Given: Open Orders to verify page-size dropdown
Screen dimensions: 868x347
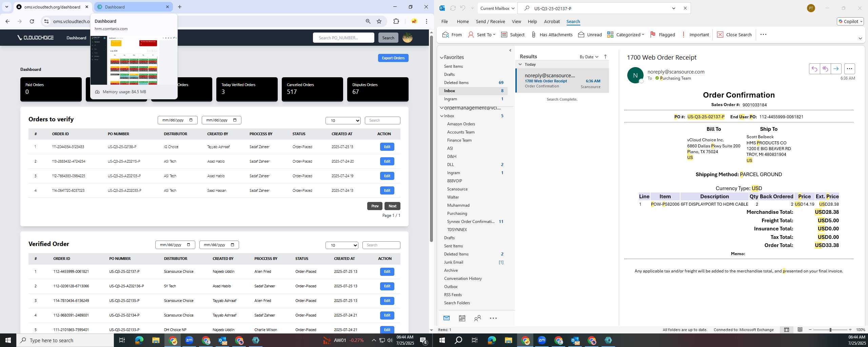Looking at the screenshot, I should tap(343, 120).
